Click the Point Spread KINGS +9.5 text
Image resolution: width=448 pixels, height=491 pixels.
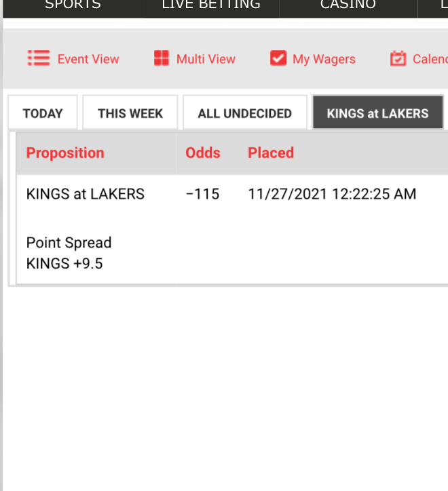[69, 253]
